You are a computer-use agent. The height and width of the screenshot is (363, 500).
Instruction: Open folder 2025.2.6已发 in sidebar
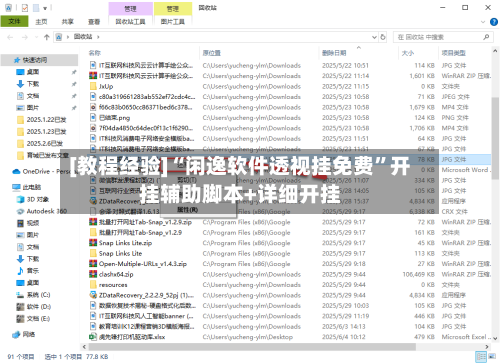44,144
